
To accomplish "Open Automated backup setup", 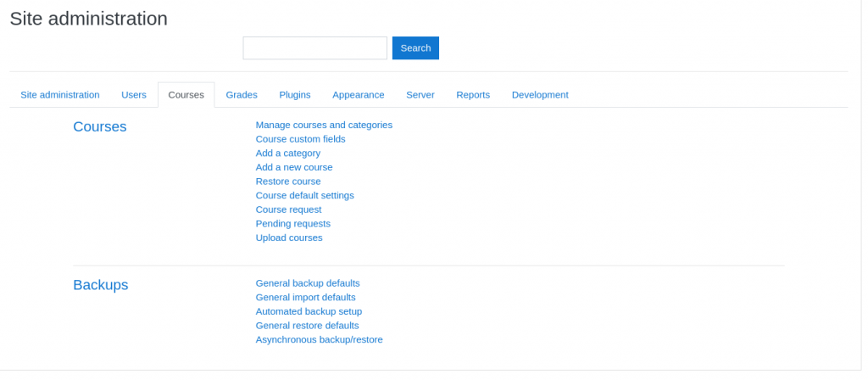I will pyautogui.click(x=309, y=311).
